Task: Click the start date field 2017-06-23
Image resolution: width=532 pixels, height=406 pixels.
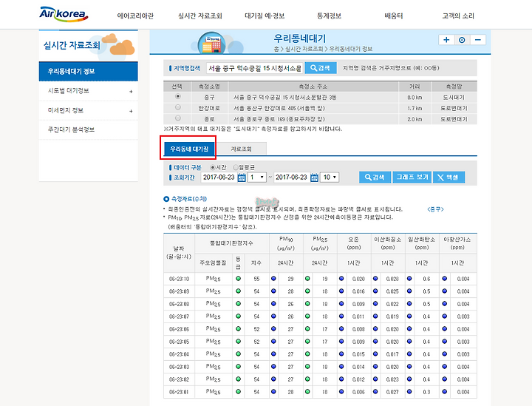Action: [219, 177]
